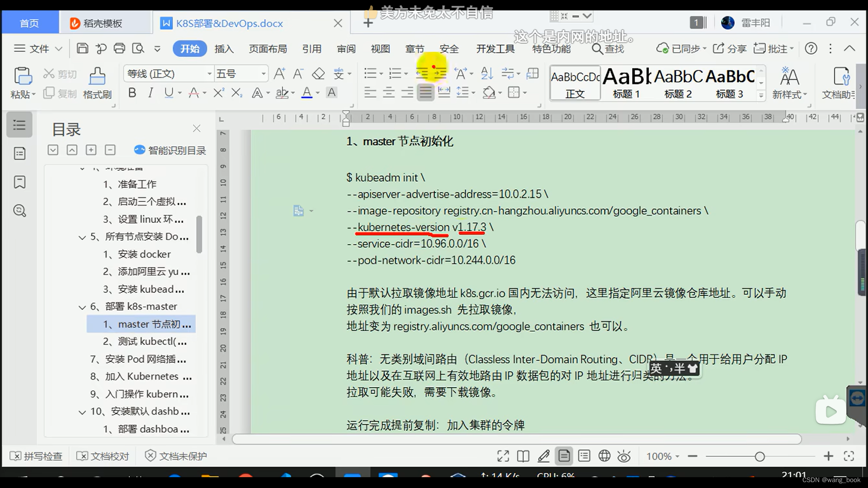Open the font size dropdown
Screen dimensions: 868x488
pos(263,74)
